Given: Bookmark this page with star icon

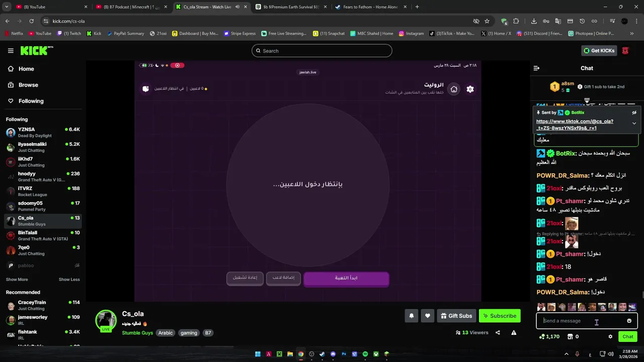Looking at the screenshot, I should click(x=487, y=21).
